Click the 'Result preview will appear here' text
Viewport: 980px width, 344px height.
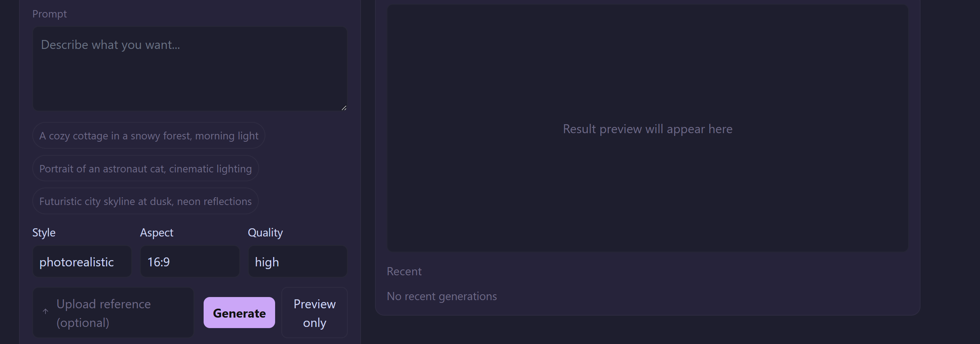(x=647, y=129)
